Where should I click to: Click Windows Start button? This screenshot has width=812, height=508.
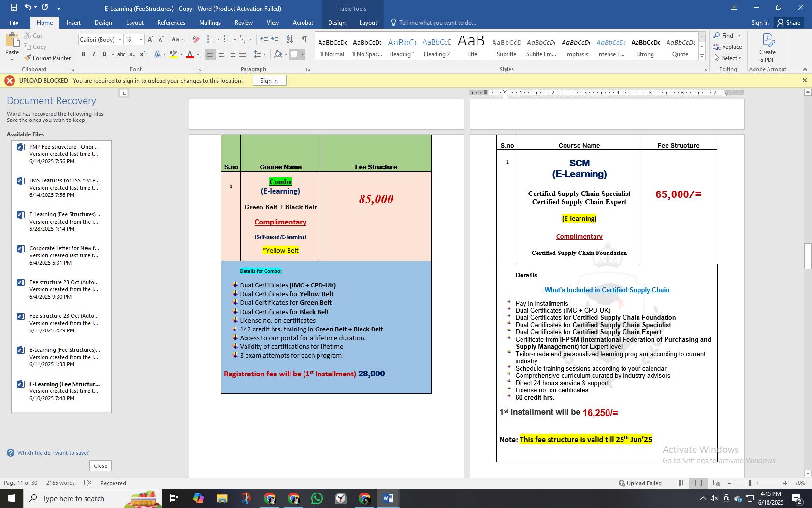coord(12,498)
